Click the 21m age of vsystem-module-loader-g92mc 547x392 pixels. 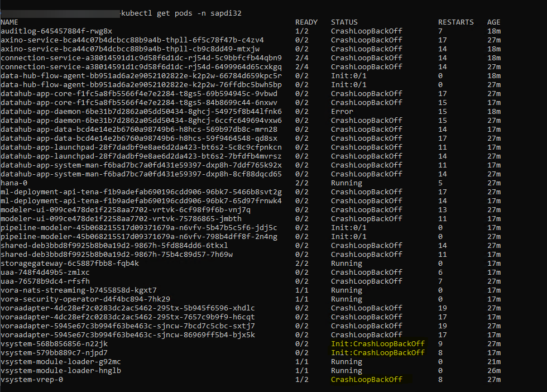pos(494,362)
